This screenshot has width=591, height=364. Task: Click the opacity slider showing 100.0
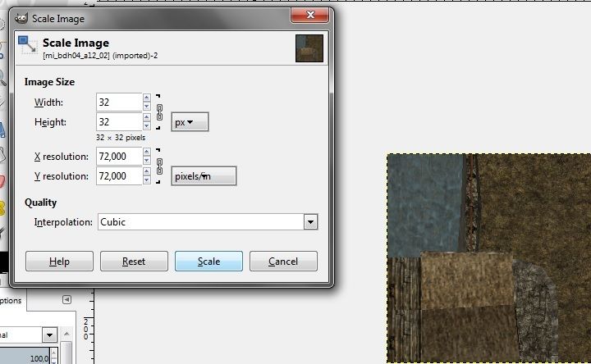(x=33, y=357)
